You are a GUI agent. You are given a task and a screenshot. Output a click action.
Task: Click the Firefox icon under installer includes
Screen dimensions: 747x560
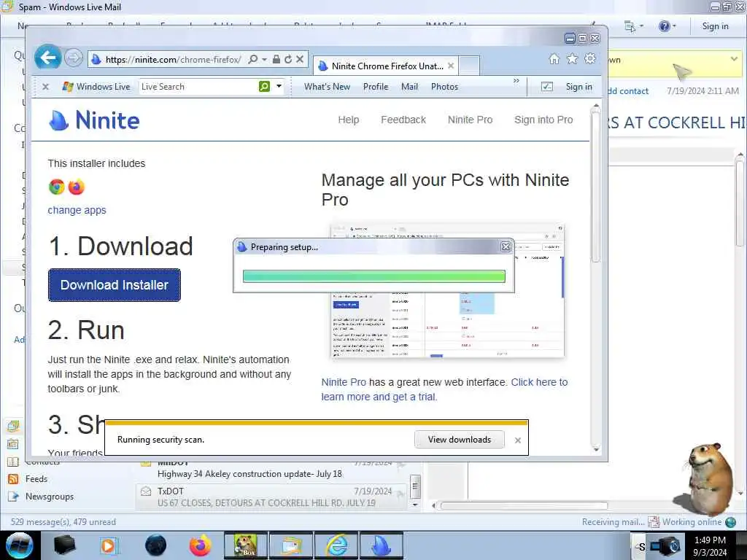[76, 187]
